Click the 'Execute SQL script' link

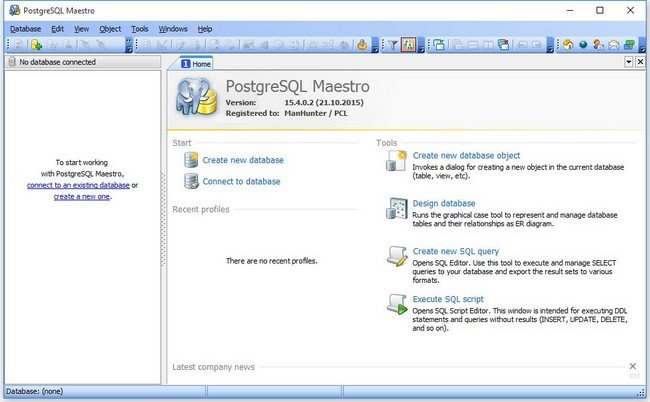tap(448, 299)
